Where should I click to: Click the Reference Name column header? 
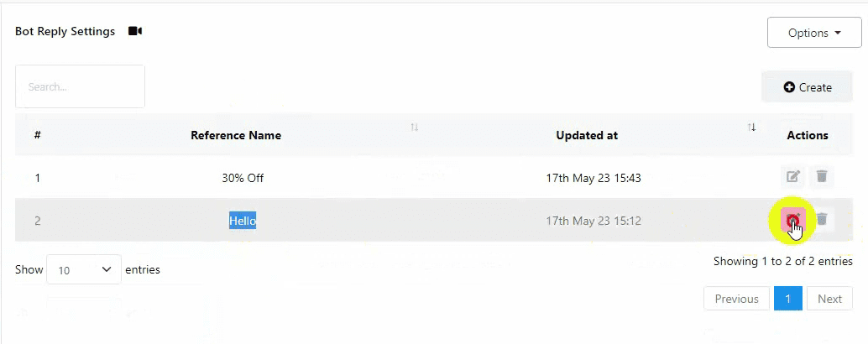pyautogui.click(x=236, y=135)
